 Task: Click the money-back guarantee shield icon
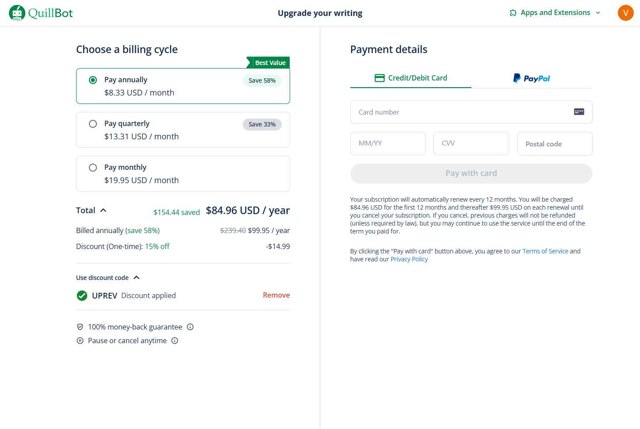click(x=80, y=327)
